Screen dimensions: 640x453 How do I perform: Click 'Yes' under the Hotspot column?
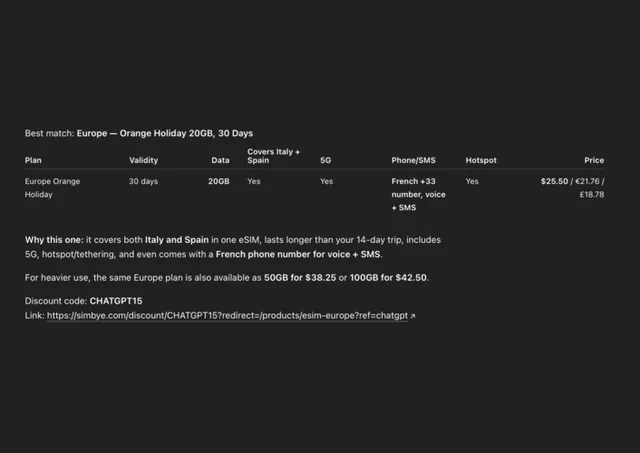point(472,181)
